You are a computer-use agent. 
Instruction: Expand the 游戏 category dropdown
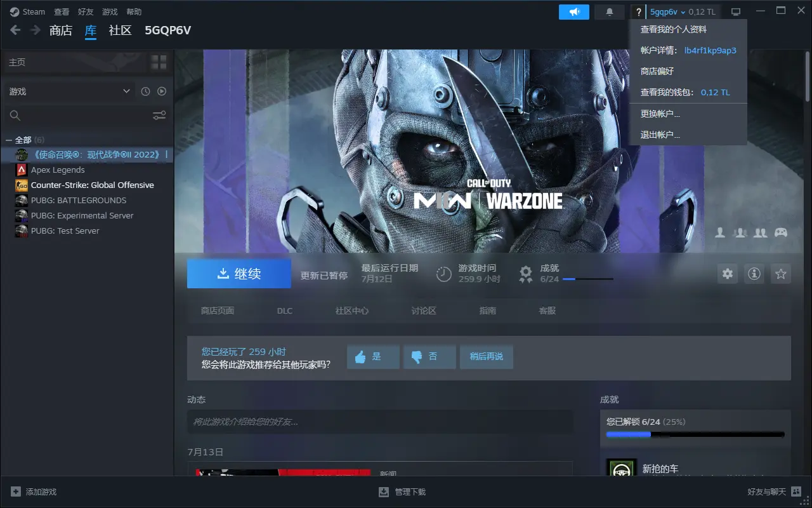tap(69, 91)
